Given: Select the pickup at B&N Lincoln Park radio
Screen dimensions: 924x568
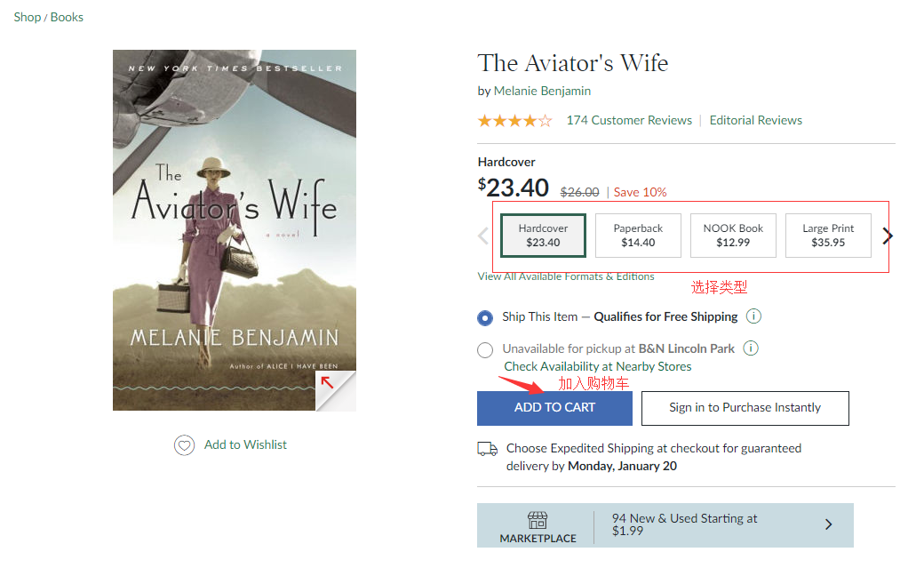Looking at the screenshot, I should [485, 350].
